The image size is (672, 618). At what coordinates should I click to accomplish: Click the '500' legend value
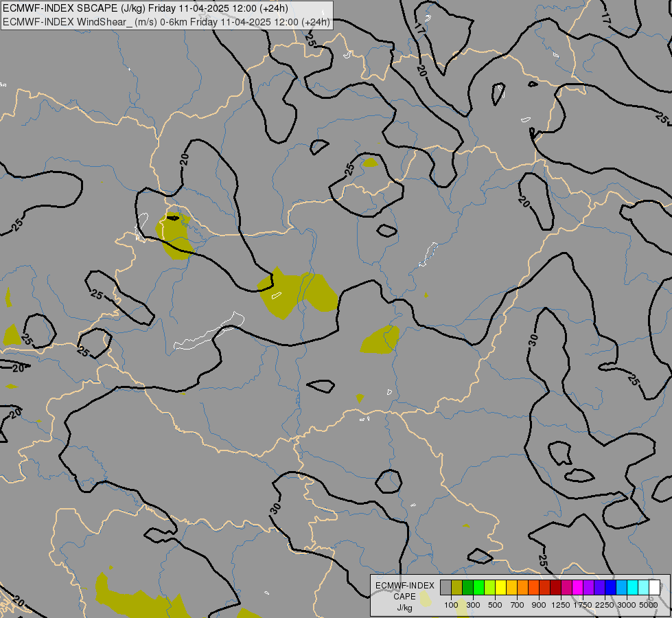(x=495, y=605)
